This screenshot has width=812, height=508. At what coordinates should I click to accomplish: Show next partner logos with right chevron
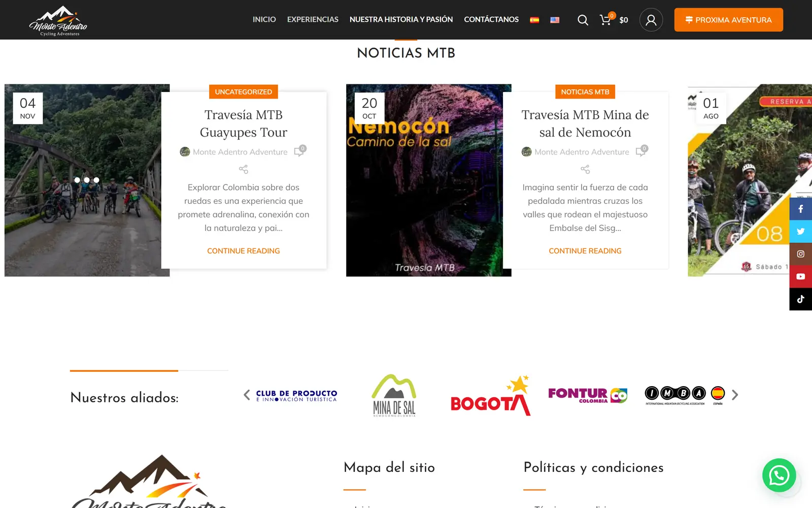(x=735, y=395)
